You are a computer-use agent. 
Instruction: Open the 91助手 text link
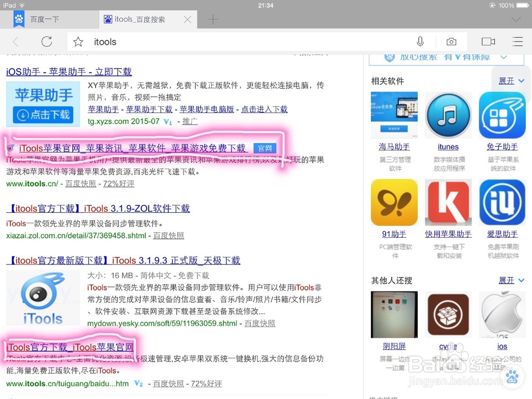click(394, 234)
